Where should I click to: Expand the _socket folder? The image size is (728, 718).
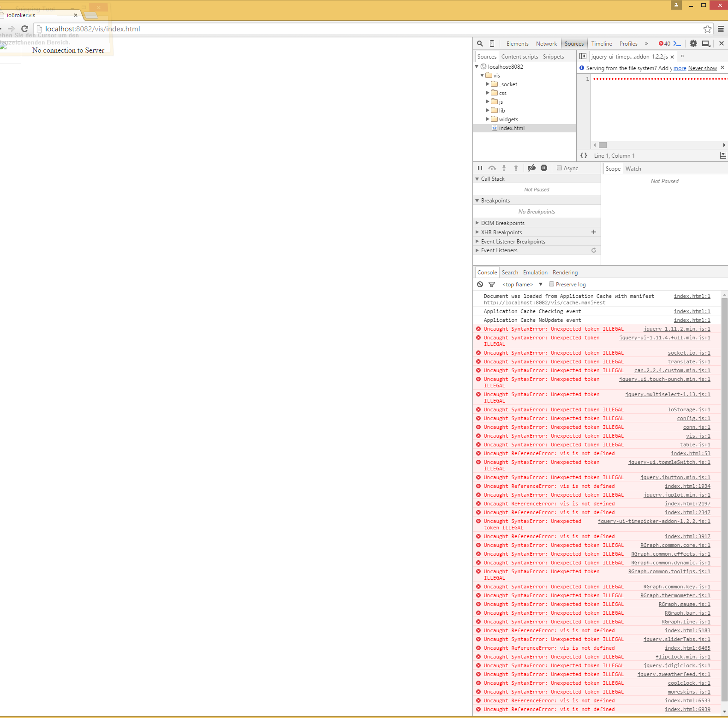[x=488, y=84]
